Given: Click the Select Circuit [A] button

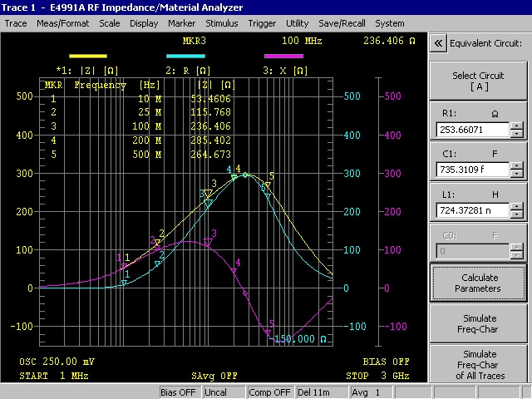Looking at the screenshot, I should 478,81.
